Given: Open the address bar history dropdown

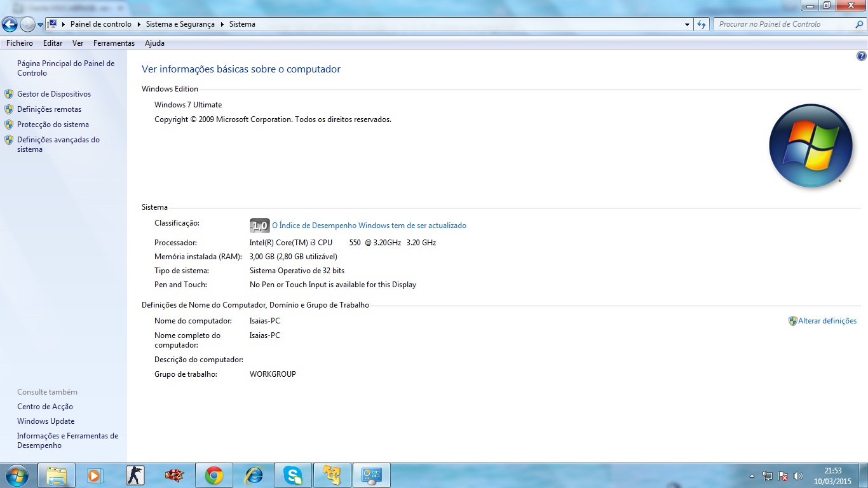Looking at the screenshot, I should [x=688, y=25].
